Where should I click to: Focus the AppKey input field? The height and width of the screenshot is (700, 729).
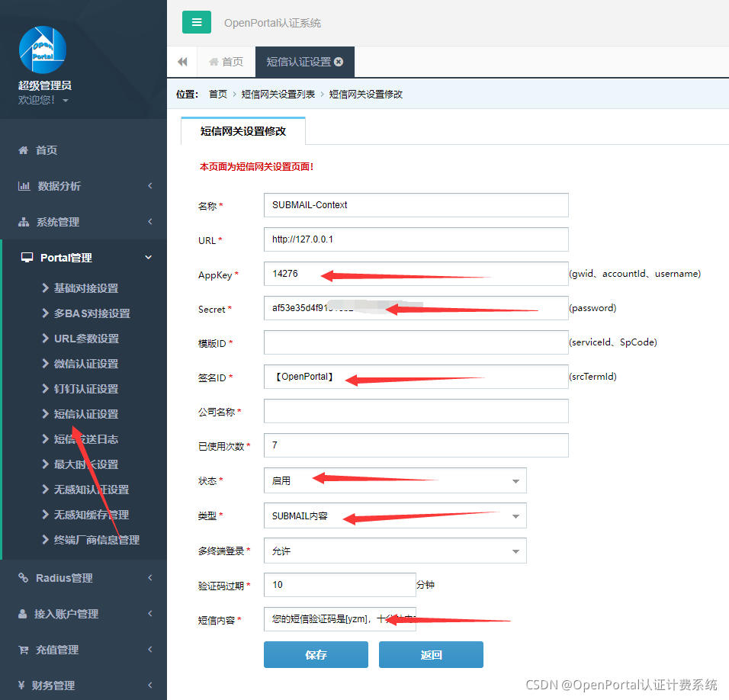point(416,274)
